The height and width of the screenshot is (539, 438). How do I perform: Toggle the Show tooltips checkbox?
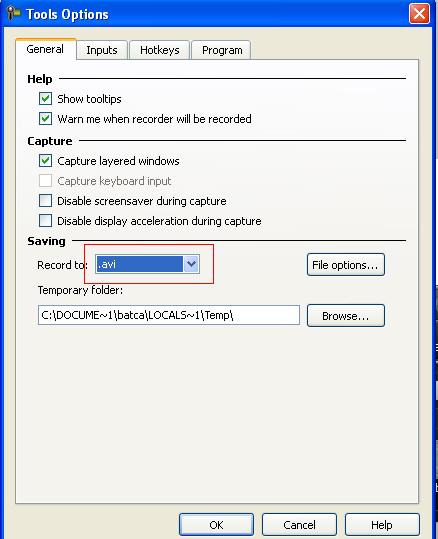(45, 99)
